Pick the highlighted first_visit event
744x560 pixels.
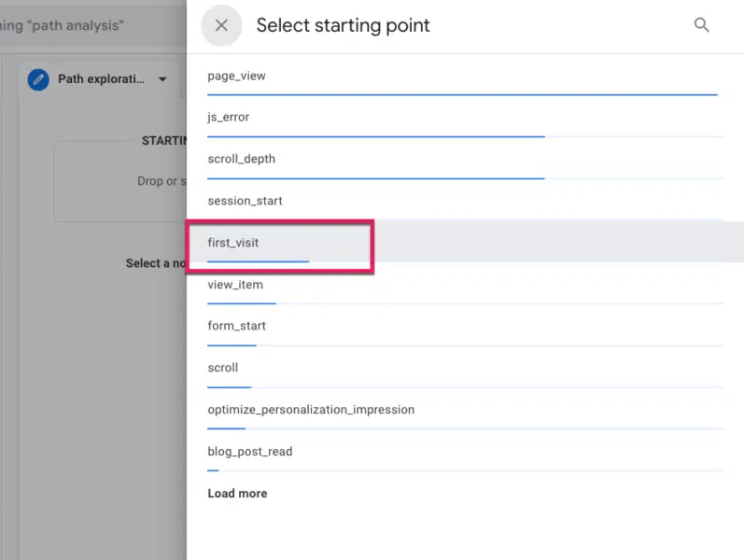465,243
